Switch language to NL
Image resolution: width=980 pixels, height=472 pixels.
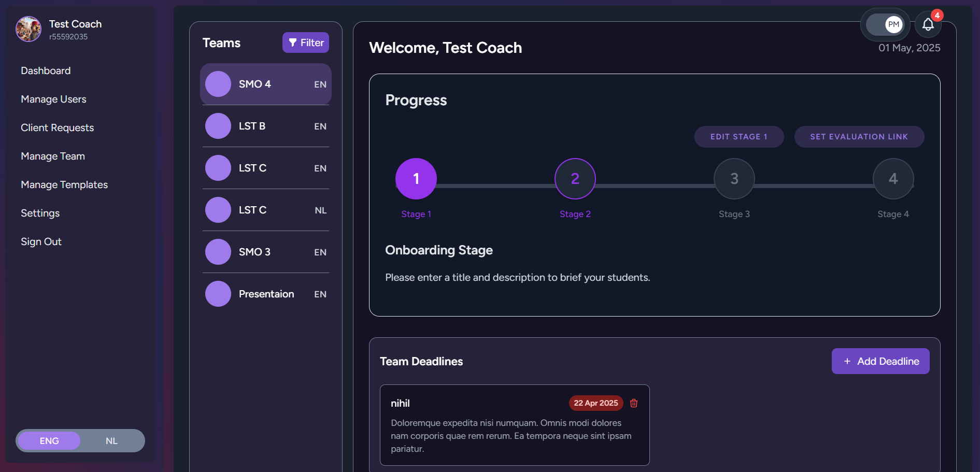point(111,440)
